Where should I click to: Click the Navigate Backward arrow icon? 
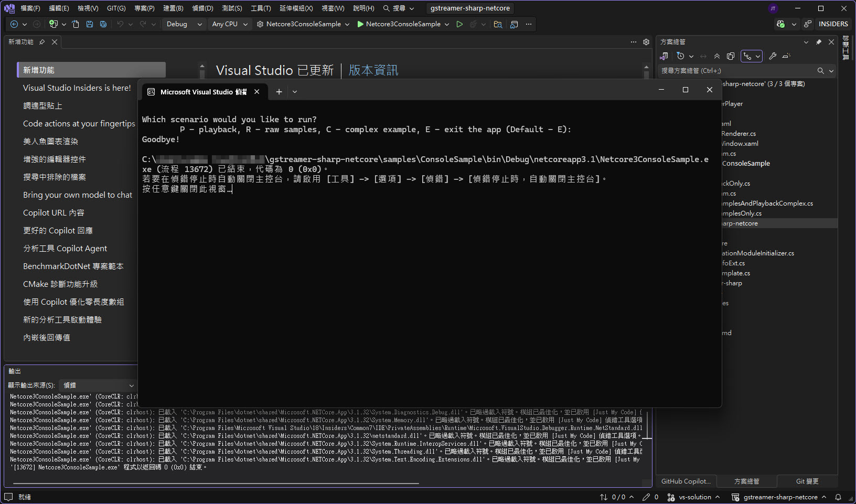tap(14, 24)
